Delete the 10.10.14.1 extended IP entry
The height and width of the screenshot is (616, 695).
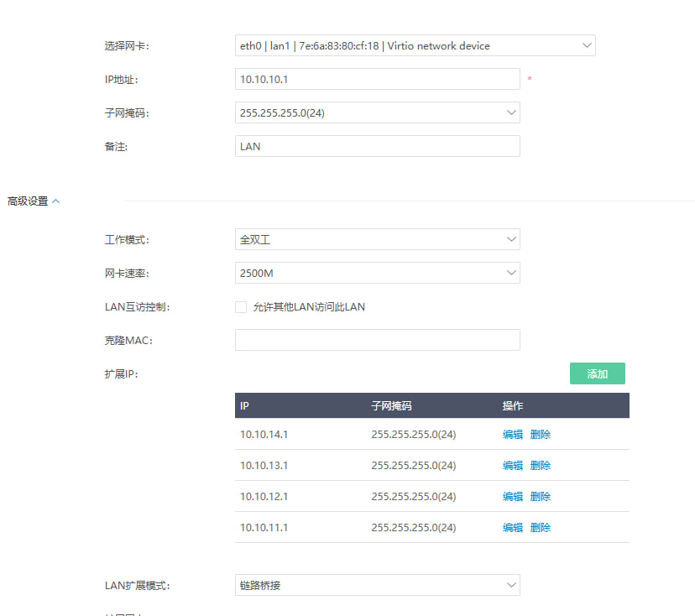[541, 435]
